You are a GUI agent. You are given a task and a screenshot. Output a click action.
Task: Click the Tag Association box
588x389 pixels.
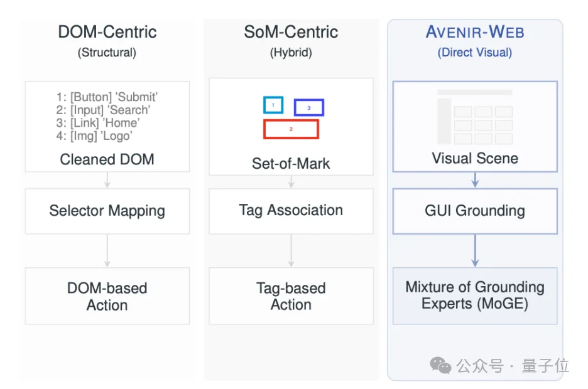pos(291,211)
